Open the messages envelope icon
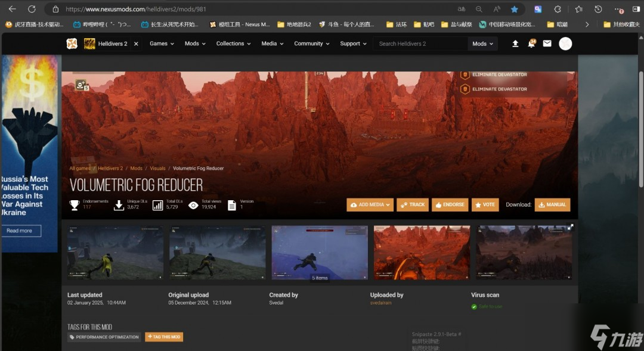644x351 pixels. tap(547, 44)
